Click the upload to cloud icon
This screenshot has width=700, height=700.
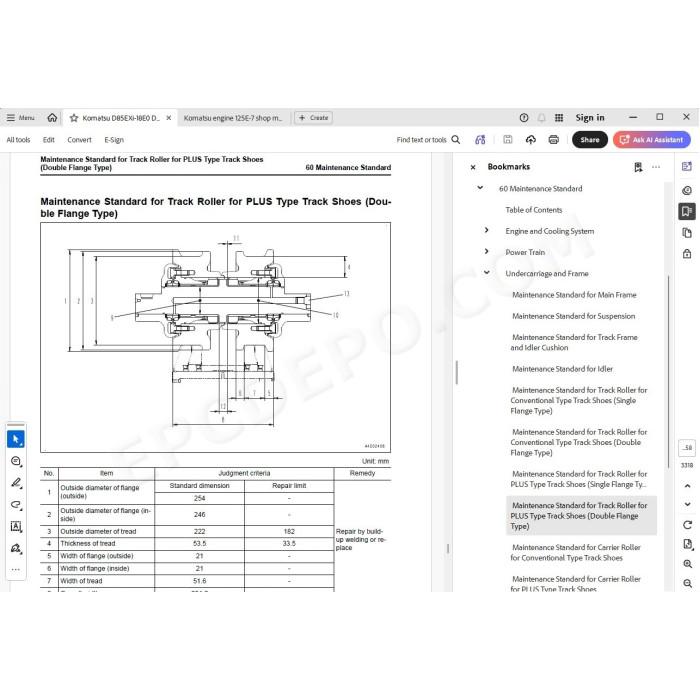[x=531, y=140]
